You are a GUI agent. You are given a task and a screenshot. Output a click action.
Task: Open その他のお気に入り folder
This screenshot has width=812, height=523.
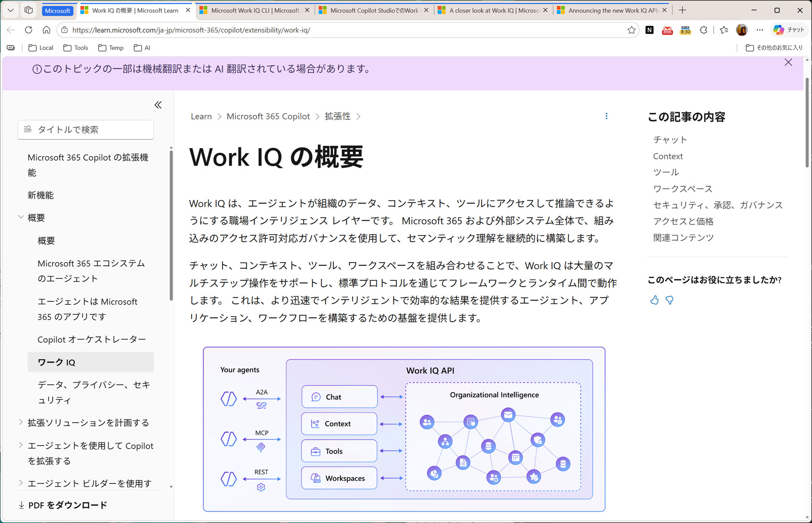click(x=774, y=48)
